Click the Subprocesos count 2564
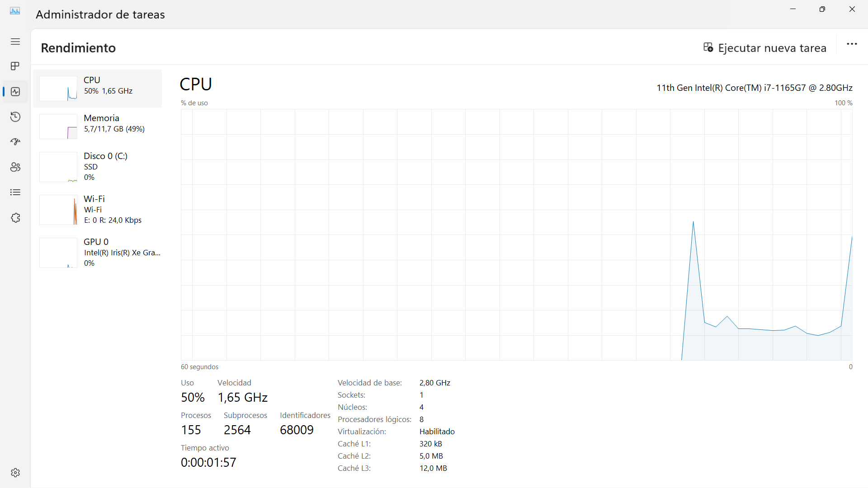868x488 pixels. [x=237, y=430]
